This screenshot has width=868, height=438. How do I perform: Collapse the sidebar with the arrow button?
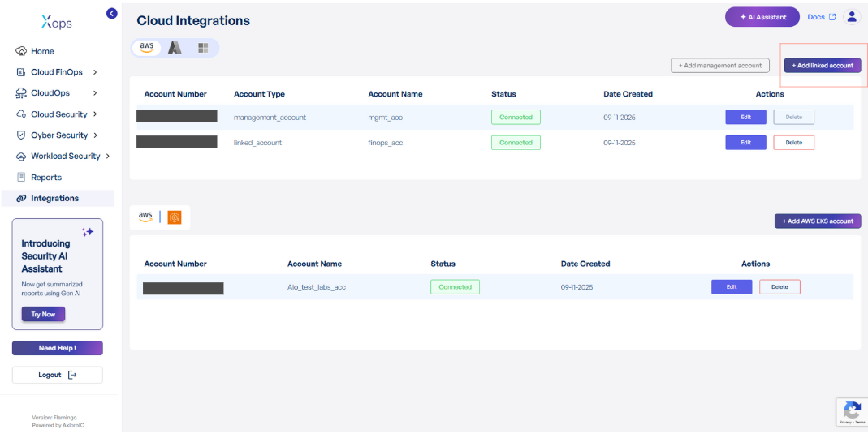tap(112, 13)
